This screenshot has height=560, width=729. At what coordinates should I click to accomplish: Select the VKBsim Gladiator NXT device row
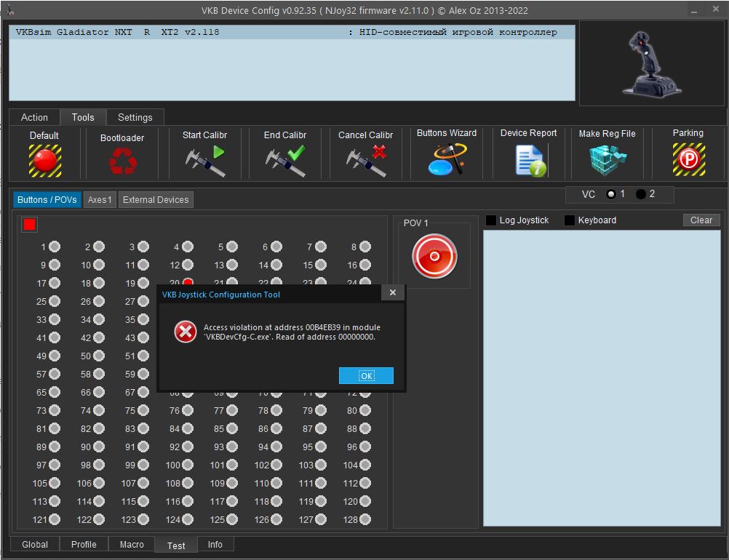[x=292, y=32]
